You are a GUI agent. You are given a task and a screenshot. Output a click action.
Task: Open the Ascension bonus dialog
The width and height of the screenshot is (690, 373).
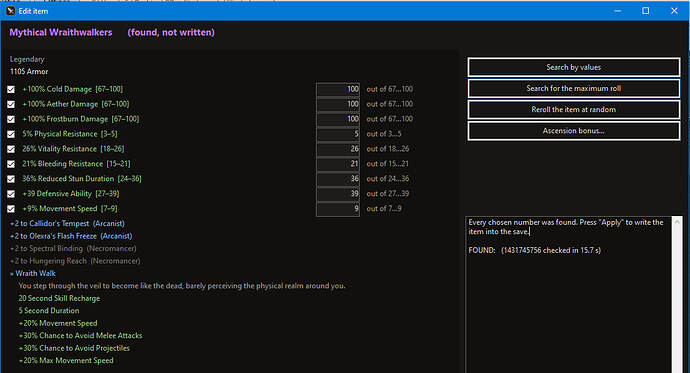[x=573, y=131]
